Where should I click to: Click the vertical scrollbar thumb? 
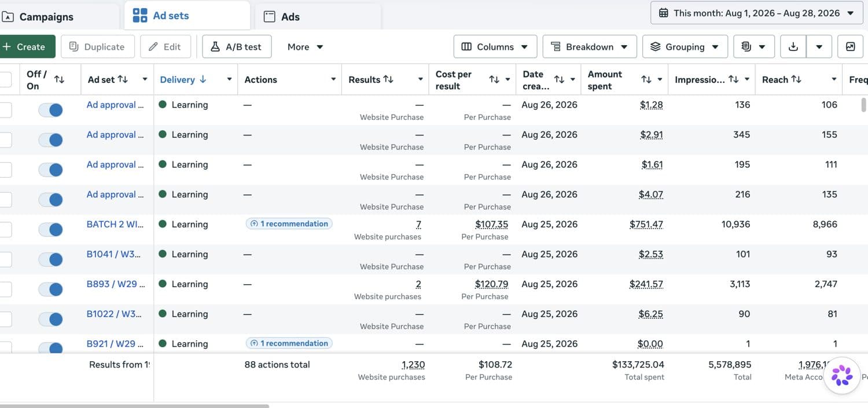(x=864, y=104)
